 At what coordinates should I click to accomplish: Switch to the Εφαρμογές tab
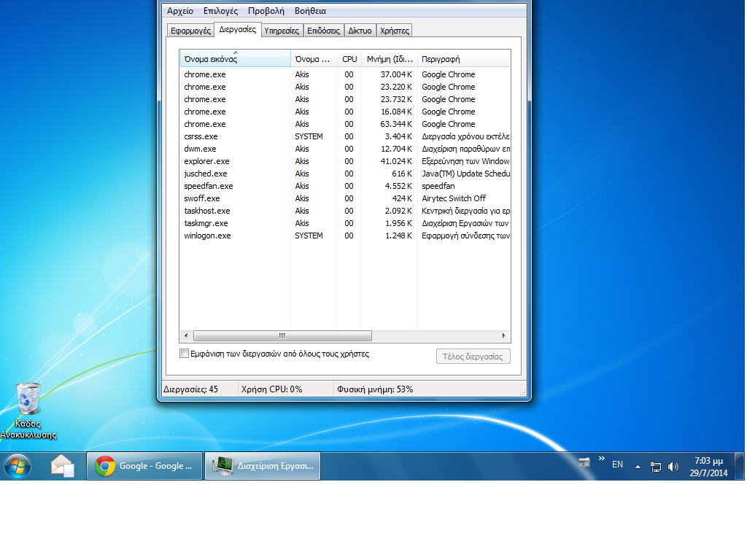190,31
